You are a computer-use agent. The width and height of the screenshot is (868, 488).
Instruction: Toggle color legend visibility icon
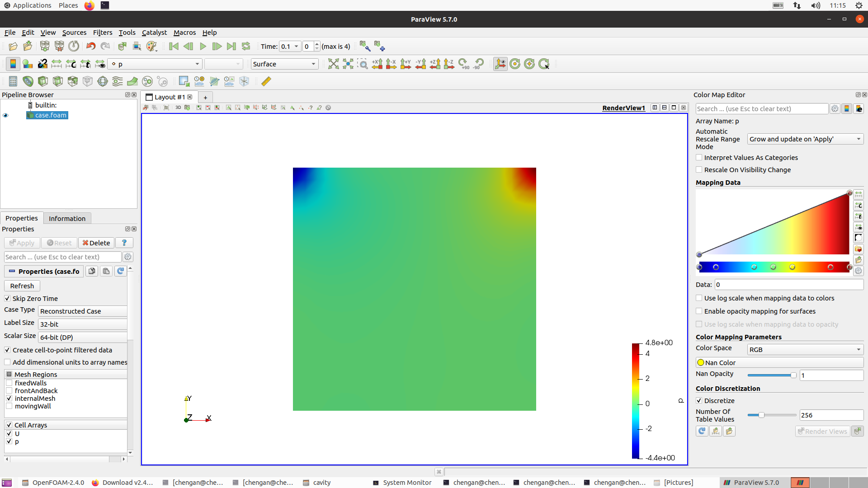click(13, 64)
